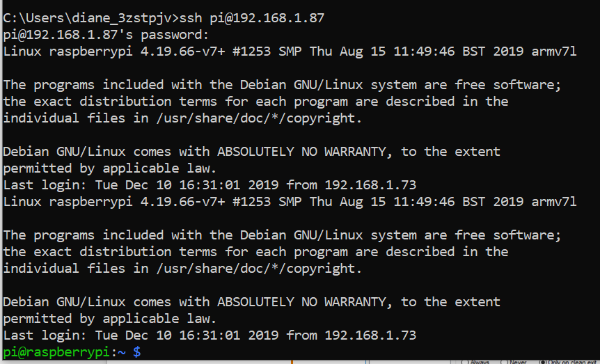Click the first Last login line
The height and width of the screenshot is (364, 600).
(210, 185)
